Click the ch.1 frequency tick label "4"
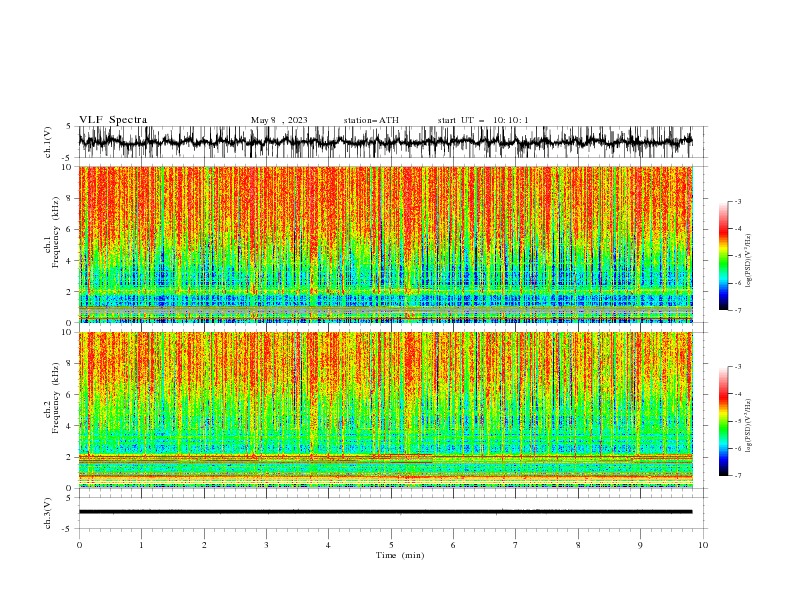 click(x=69, y=261)
